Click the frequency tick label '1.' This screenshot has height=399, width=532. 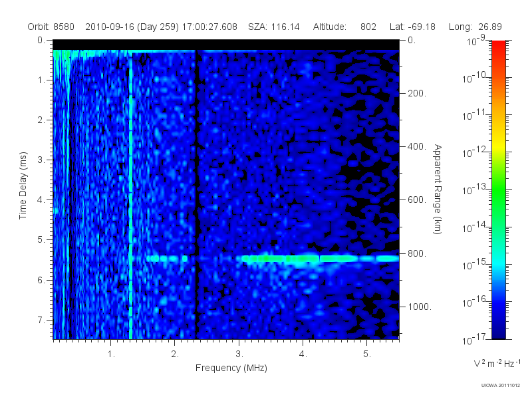pyautogui.click(x=111, y=354)
